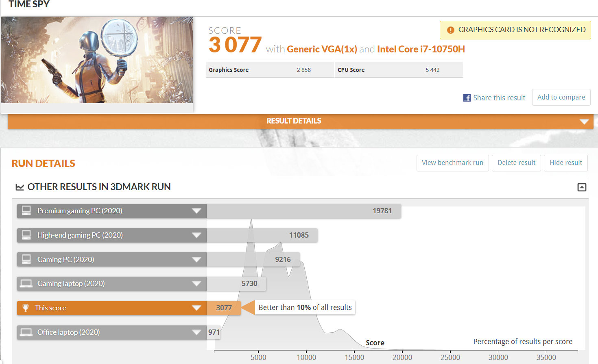Click the desktop icon for Premium gaming PC (2020)

click(x=26, y=210)
